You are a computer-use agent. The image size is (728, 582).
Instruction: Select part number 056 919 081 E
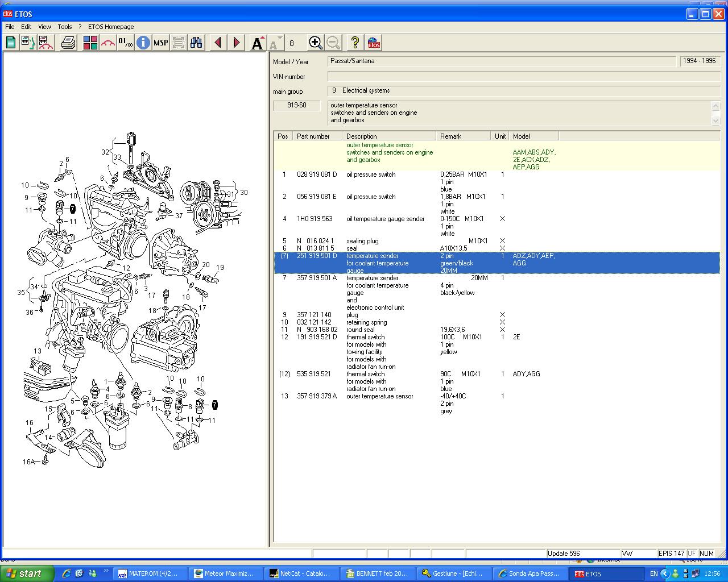tap(317, 197)
